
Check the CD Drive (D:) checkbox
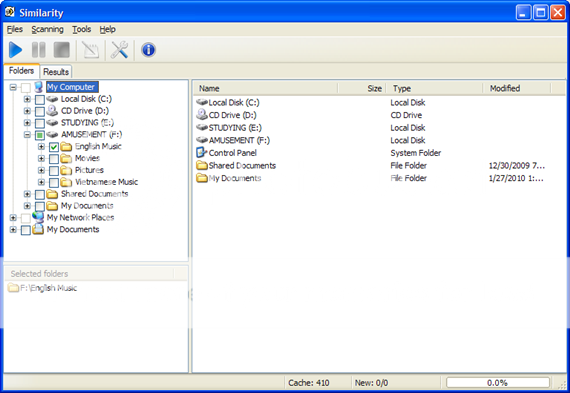click(x=40, y=111)
